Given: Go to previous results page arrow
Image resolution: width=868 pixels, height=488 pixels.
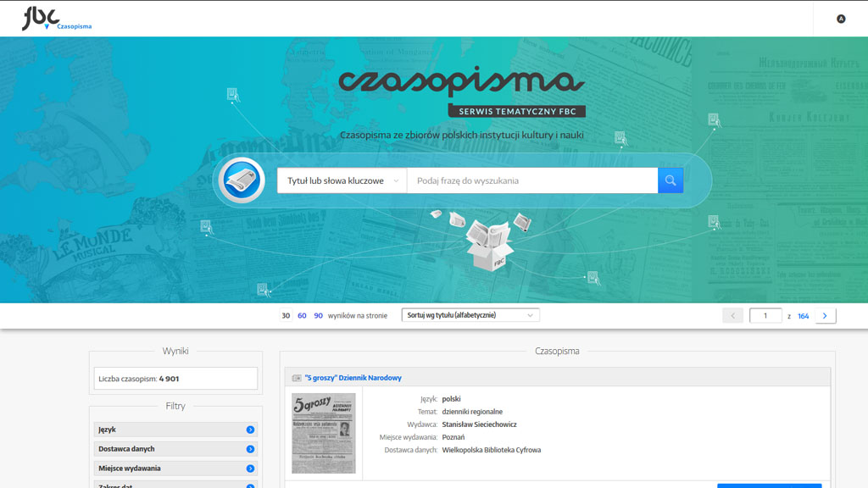Looking at the screenshot, I should (732, 315).
